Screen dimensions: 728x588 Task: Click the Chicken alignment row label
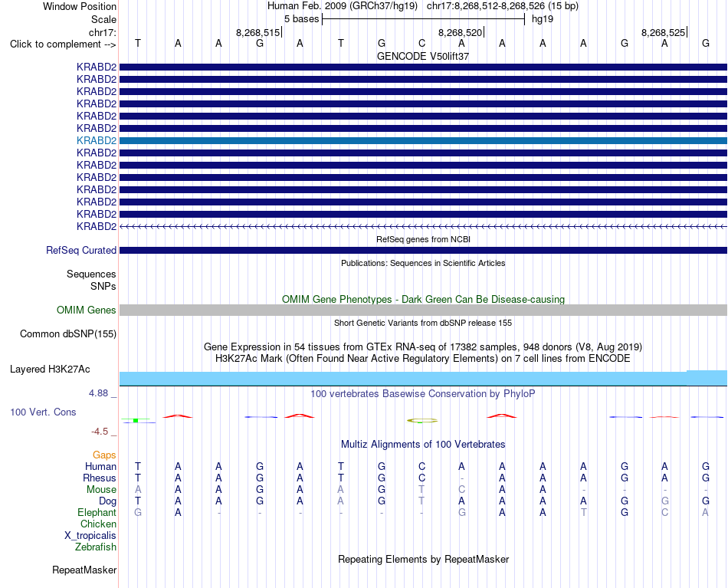[98, 524]
